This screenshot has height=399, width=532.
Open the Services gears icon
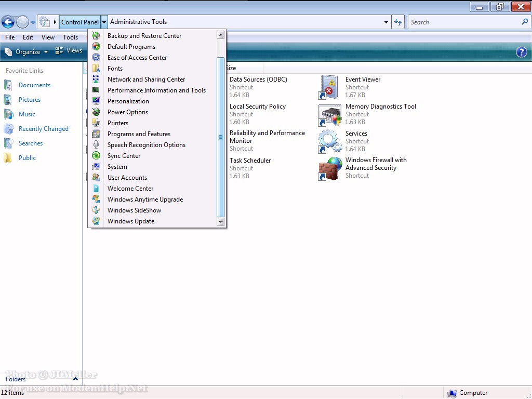(329, 141)
